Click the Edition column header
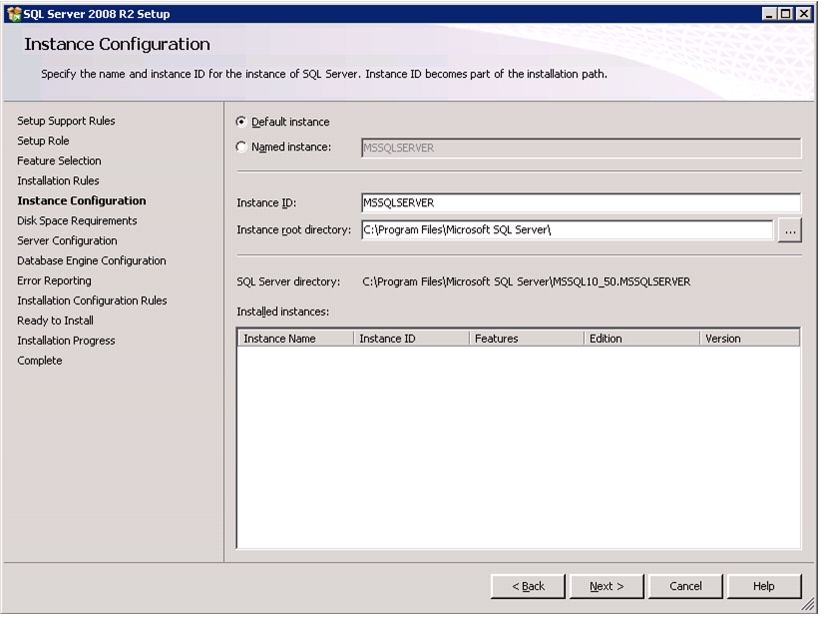The image size is (827, 640). coord(641,338)
